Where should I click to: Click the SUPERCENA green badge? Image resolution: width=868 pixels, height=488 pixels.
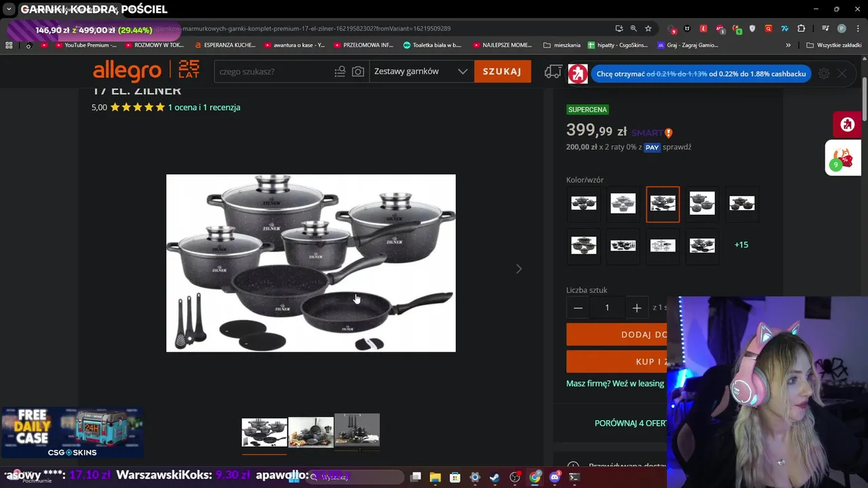(x=588, y=110)
